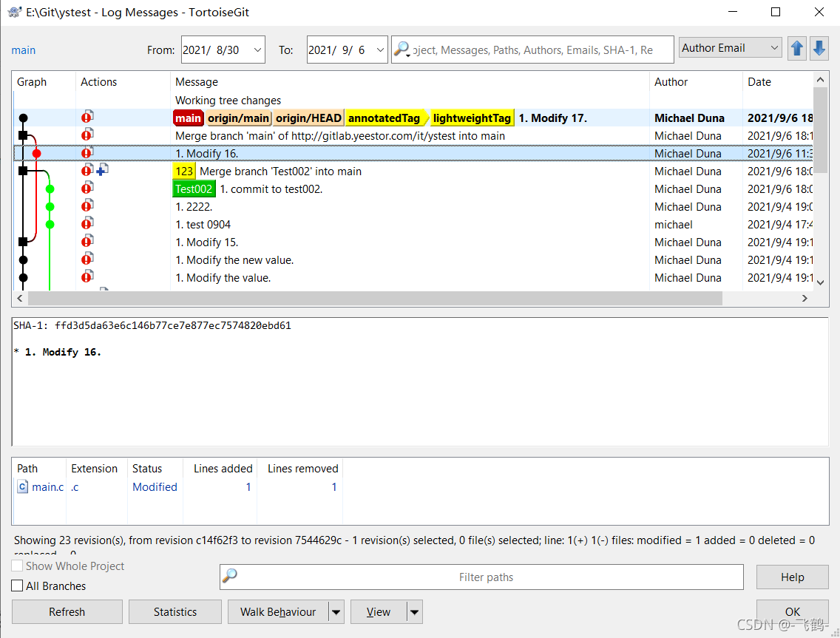Viewport: 840px width, 638px height.
Task: Click the origin/main remote label
Action: (x=238, y=118)
